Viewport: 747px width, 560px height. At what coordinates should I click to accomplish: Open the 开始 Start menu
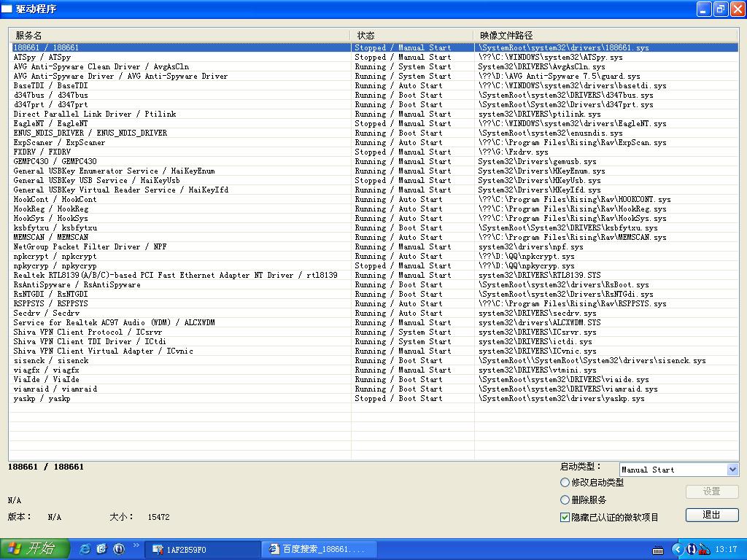click(x=35, y=548)
